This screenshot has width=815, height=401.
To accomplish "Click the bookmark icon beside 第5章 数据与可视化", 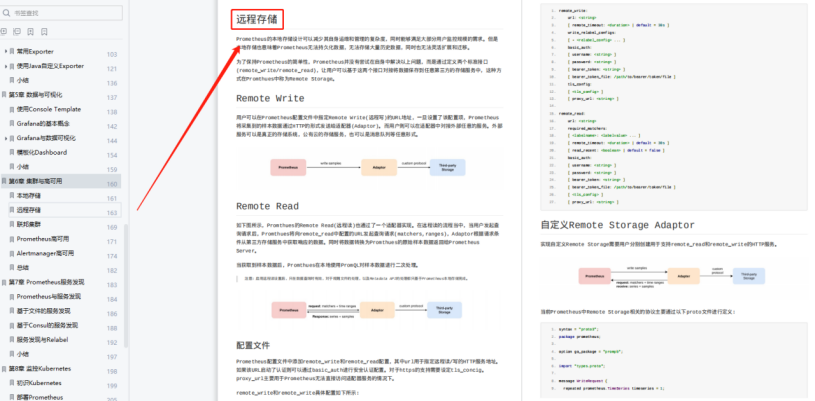I will (x=4, y=95).
